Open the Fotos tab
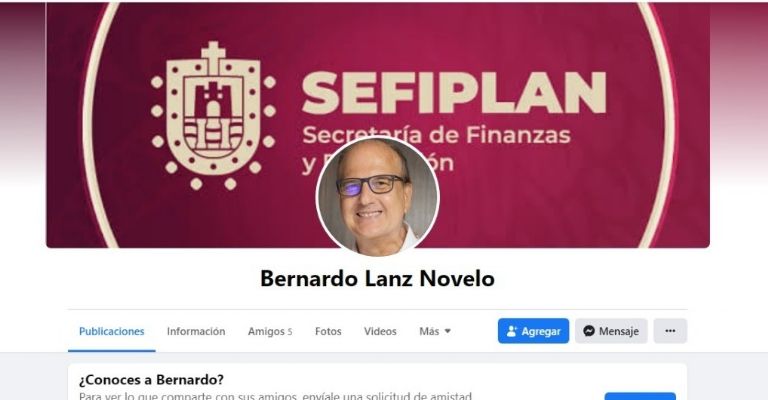 (x=328, y=331)
